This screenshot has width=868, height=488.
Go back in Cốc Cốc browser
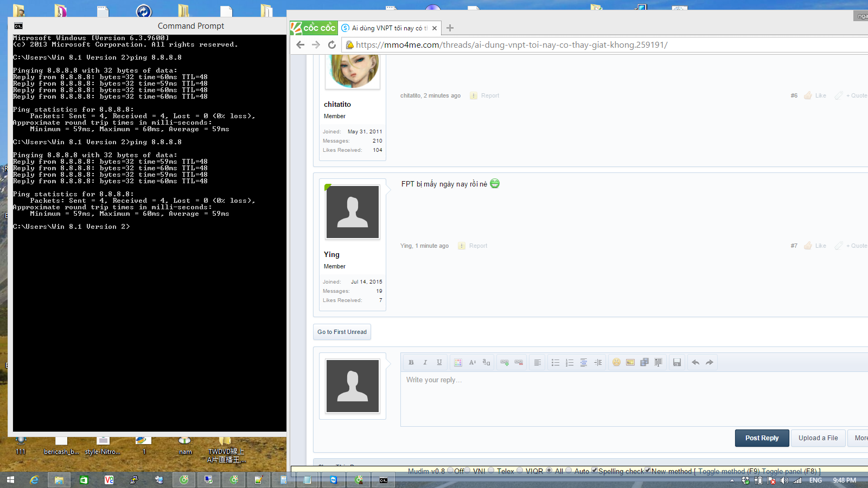pyautogui.click(x=301, y=45)
